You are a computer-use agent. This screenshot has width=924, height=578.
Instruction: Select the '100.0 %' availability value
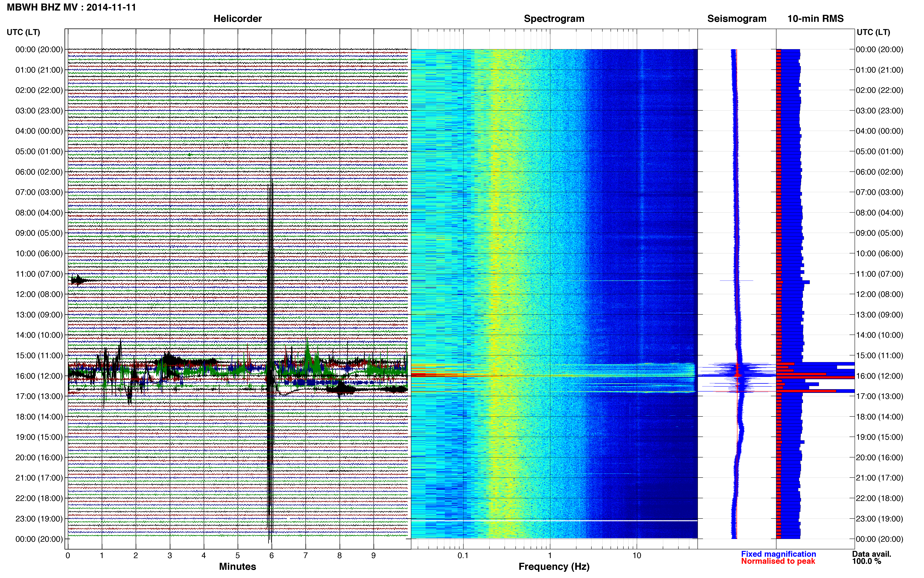[867, 561]
